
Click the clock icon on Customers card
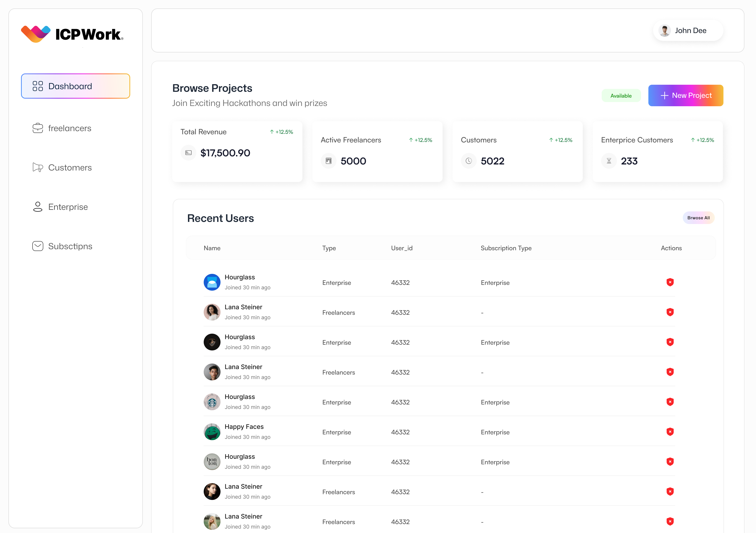coord(469,161)
